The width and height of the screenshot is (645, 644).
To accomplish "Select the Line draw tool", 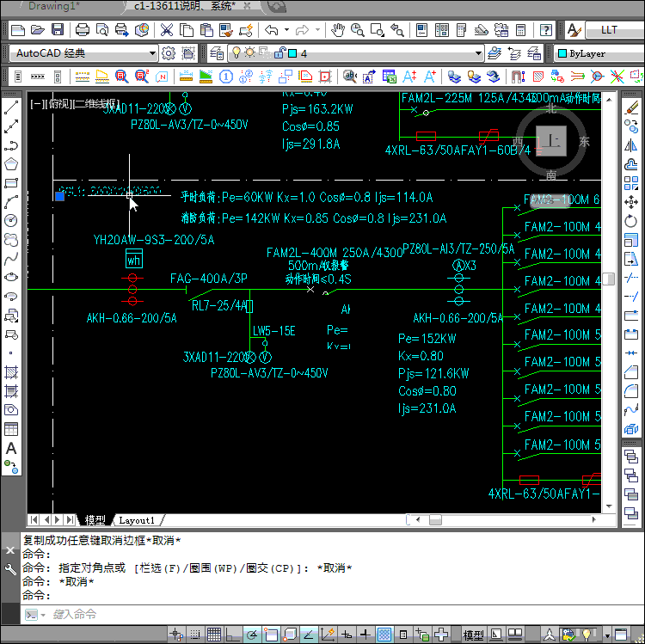I will tap(11, 109).
